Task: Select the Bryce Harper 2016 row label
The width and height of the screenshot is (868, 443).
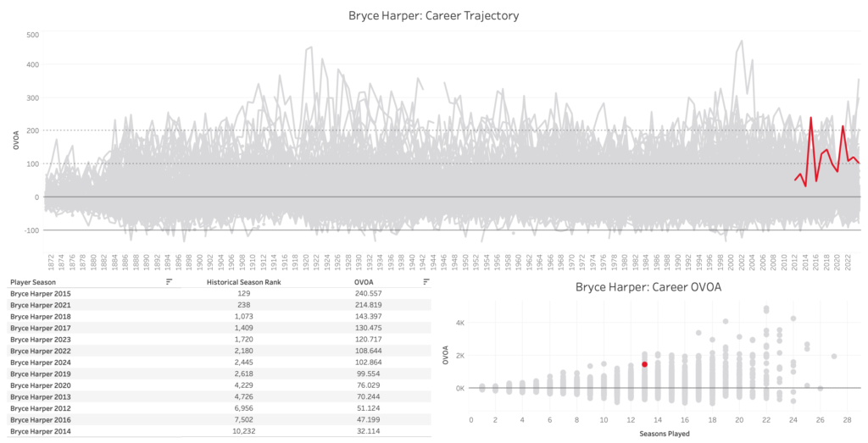Action: coord(41,420)
